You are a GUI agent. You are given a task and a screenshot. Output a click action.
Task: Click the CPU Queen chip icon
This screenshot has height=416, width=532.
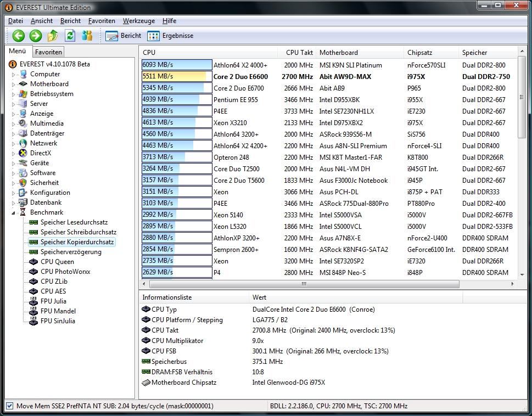point(33,262)
